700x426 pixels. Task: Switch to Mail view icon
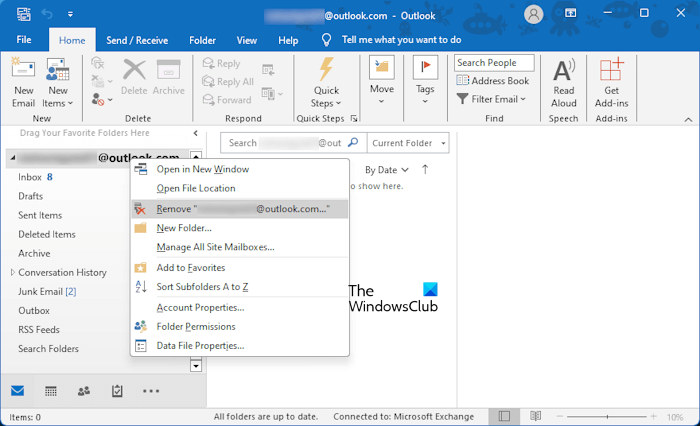tap(17, 391)
